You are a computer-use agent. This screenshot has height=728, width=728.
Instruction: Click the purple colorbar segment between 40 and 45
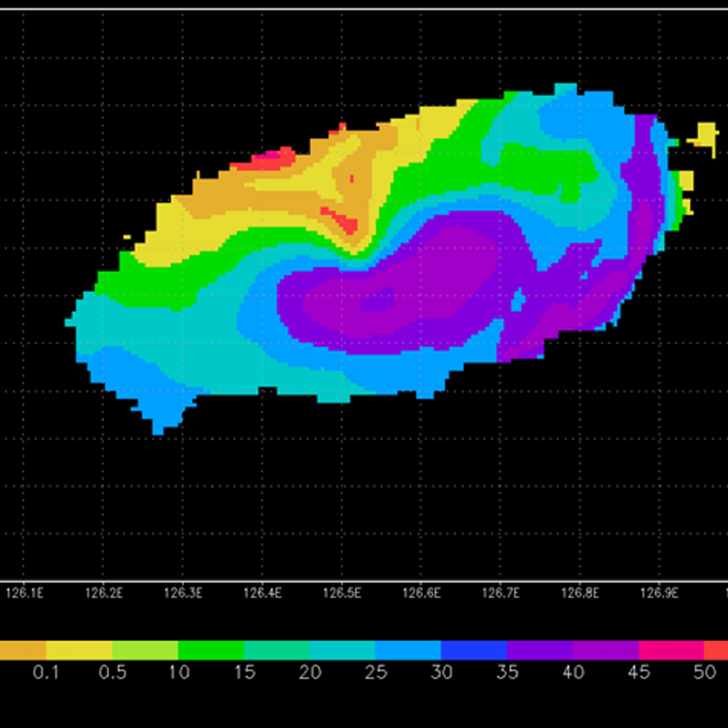[606, 650]
